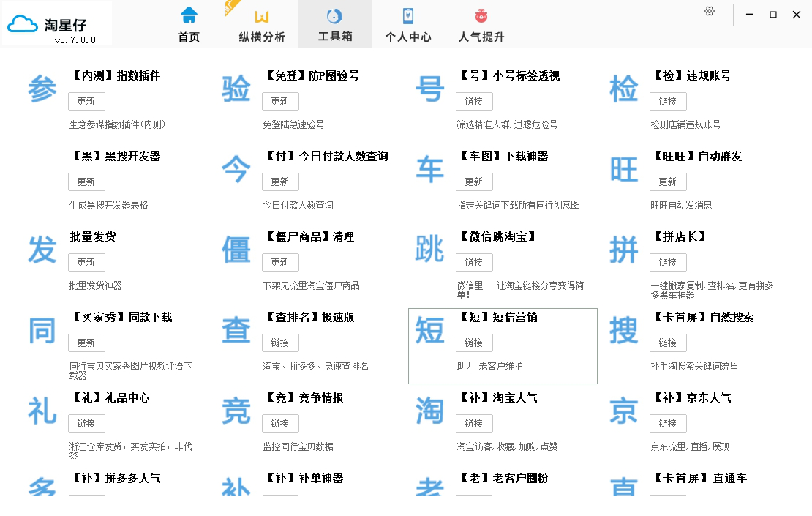Click the 搜 tool icon
This screenshot has width=812, height=516.
coord(623,331)
